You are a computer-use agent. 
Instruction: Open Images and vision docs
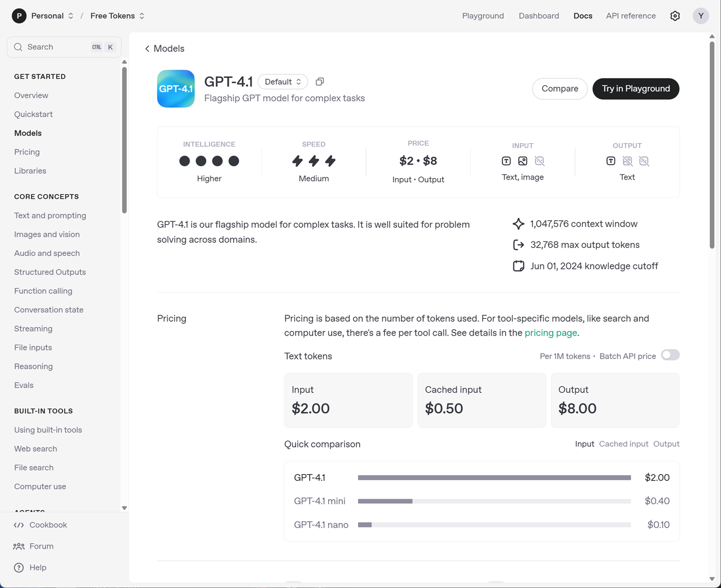click(x=47, y=234)
